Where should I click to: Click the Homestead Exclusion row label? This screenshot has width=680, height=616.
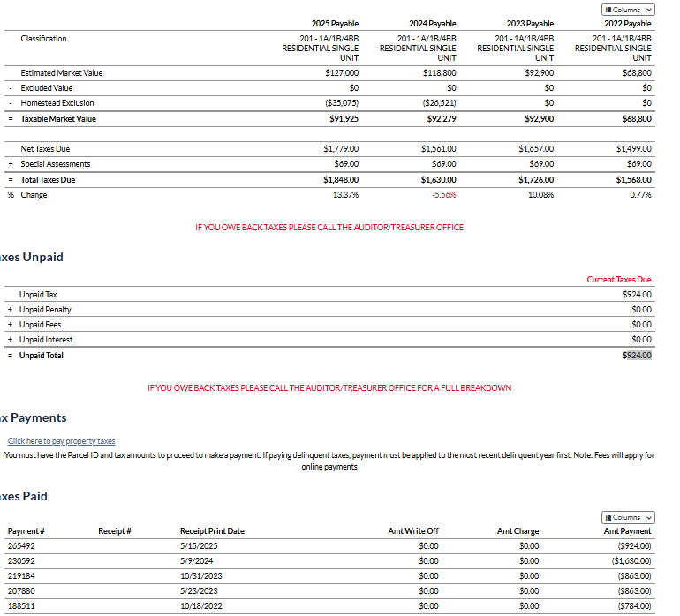click(57, 103)
